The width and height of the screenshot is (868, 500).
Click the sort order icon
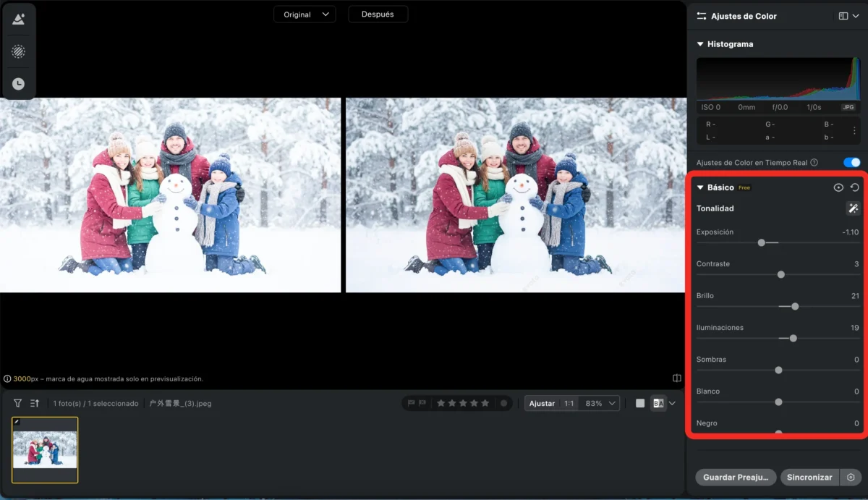coord(35,403)
